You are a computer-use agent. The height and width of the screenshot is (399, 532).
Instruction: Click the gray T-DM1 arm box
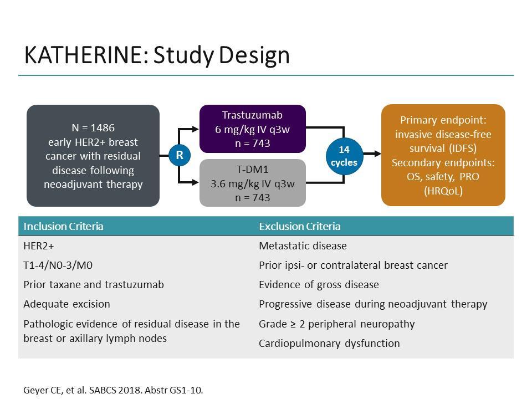tap(253, 183)
